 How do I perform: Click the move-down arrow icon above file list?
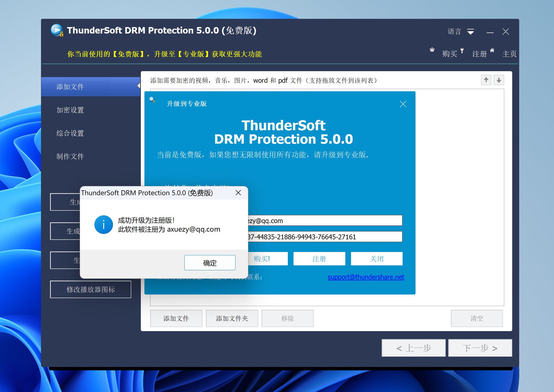[499, 80]
